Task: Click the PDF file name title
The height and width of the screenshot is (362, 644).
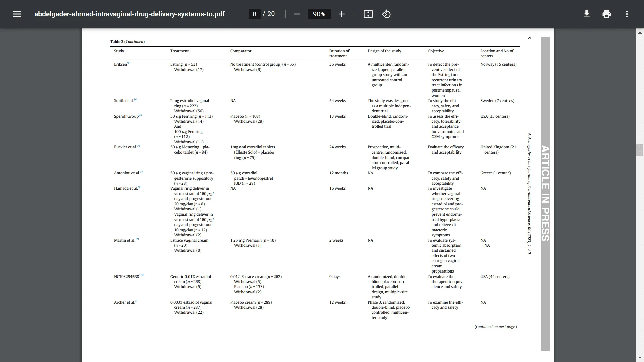Action: (129, 14)
